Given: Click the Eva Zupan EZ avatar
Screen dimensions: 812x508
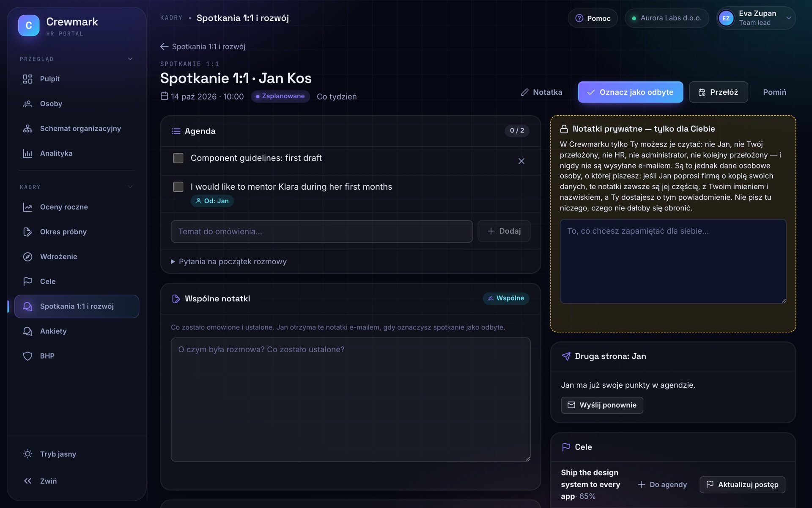Looking at the screenshot, I should [x=726, y=18].
